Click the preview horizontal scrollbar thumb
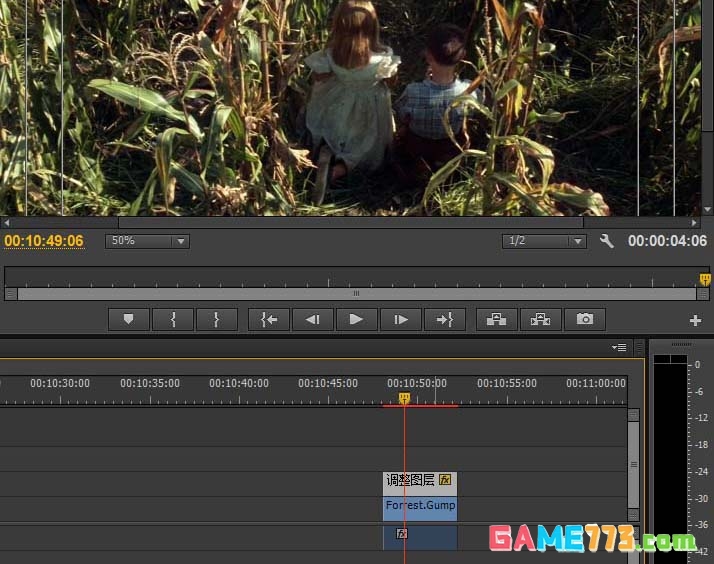Viewport: 714px width, 564px height. coord(351,223)
